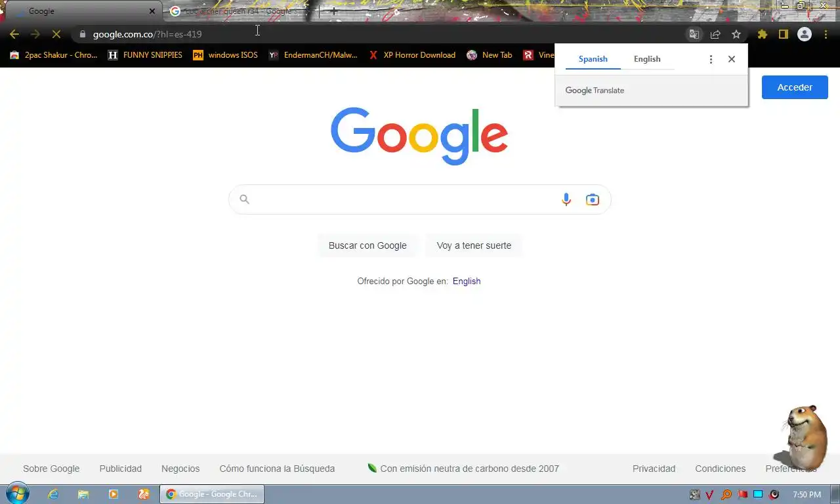The width and height of the screenshot is (840, 504).
Task: Stop loading the current page
Action: click(x=56, y=34)
